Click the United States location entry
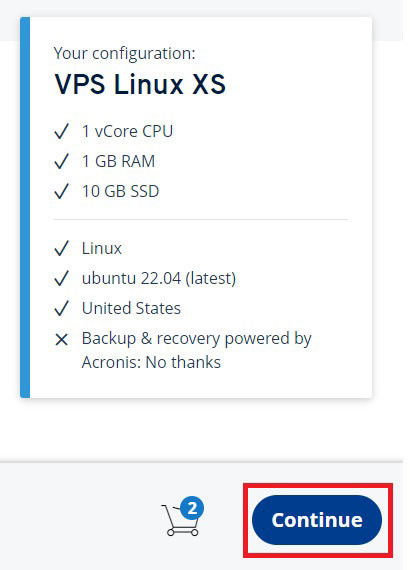This screenshot has width=413, height=570. (131, 308)
